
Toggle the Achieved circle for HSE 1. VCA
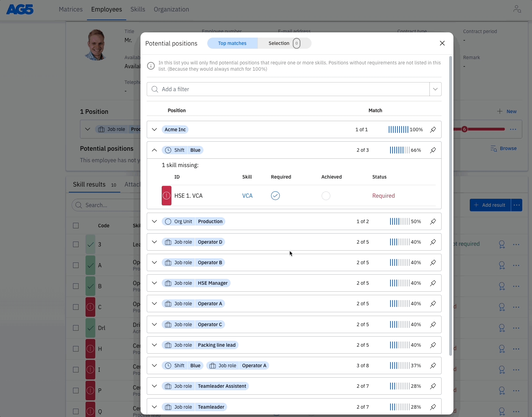(326, 196)
